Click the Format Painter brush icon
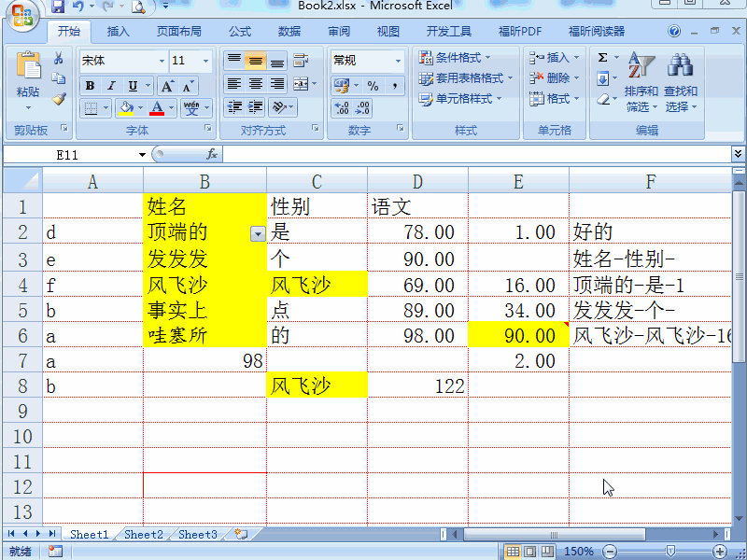The height and width of the screenshot is (560, 747). (x=59, y=99)
